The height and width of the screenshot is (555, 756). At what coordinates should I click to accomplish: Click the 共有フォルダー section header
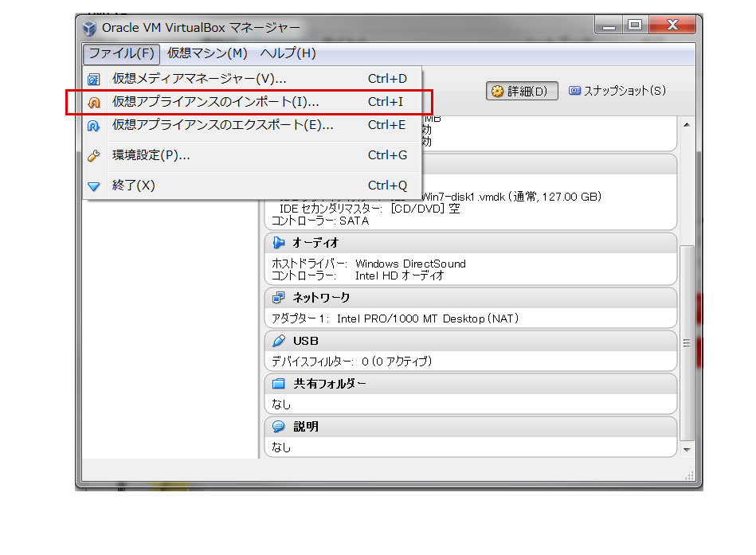tap(471, 384)
